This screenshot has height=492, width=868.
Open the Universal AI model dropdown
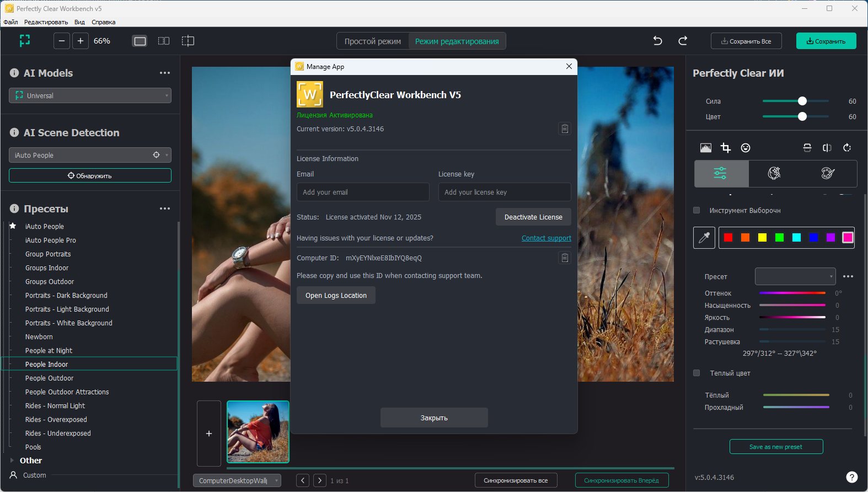(90, 95)
